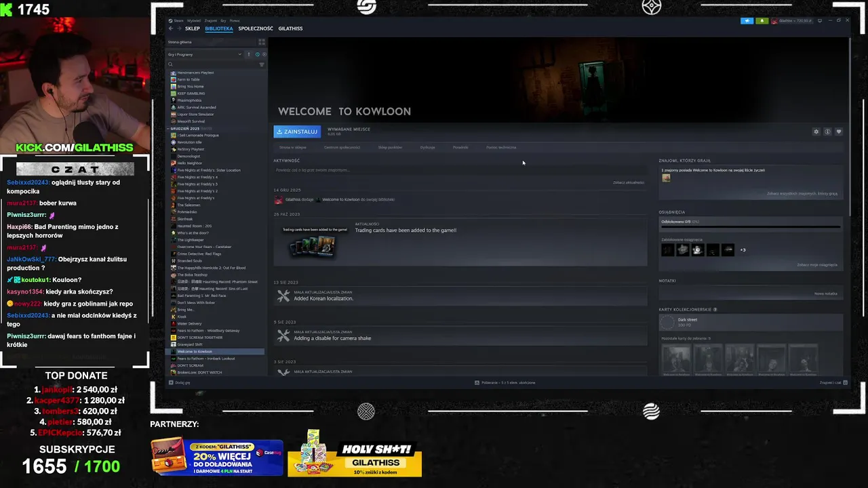Click the Dodaj grę plus icon
Image resolution: width=868 pixels, height=488 pixels.
171,383
